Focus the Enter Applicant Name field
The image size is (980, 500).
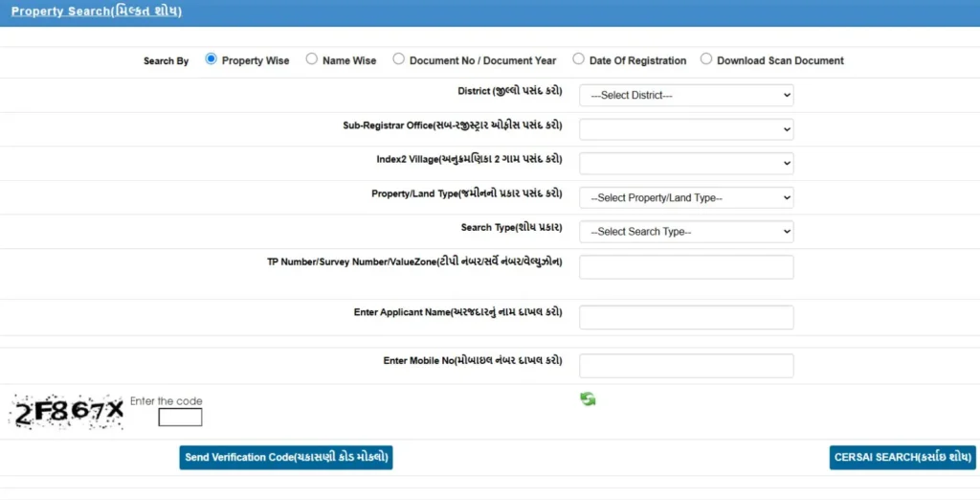click(686, 317)
